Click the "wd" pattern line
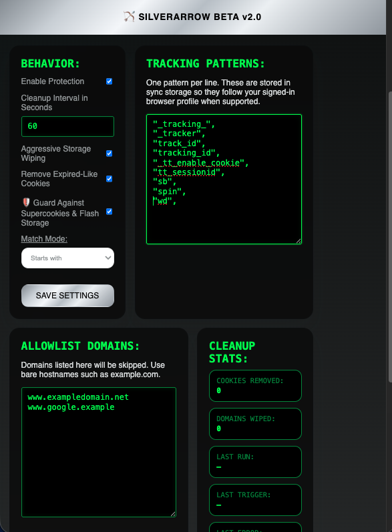392x532 pixels. pos(164,201)
